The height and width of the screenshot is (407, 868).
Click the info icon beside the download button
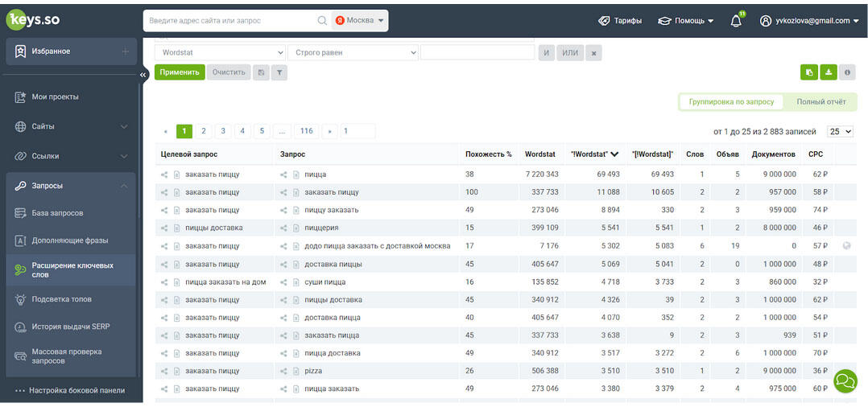pyautogui.click(x=846, y=72)
